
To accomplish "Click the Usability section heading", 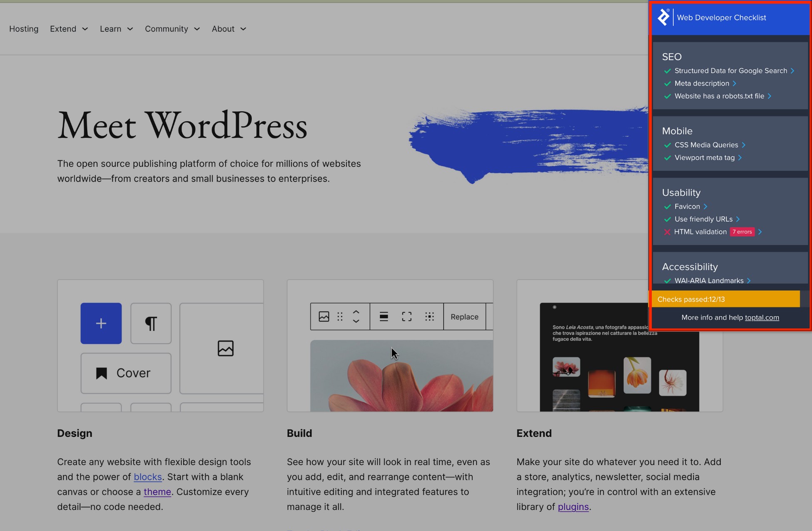I will 681,192.
